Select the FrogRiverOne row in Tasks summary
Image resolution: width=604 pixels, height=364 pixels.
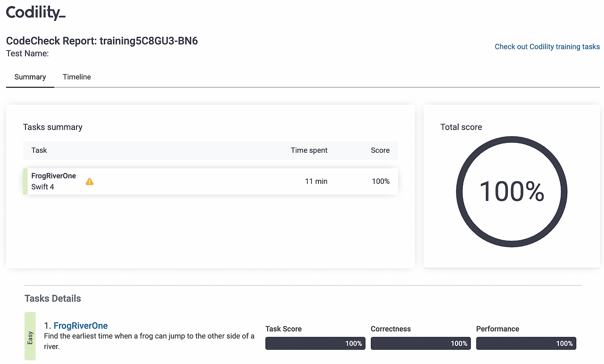[210, 182]
